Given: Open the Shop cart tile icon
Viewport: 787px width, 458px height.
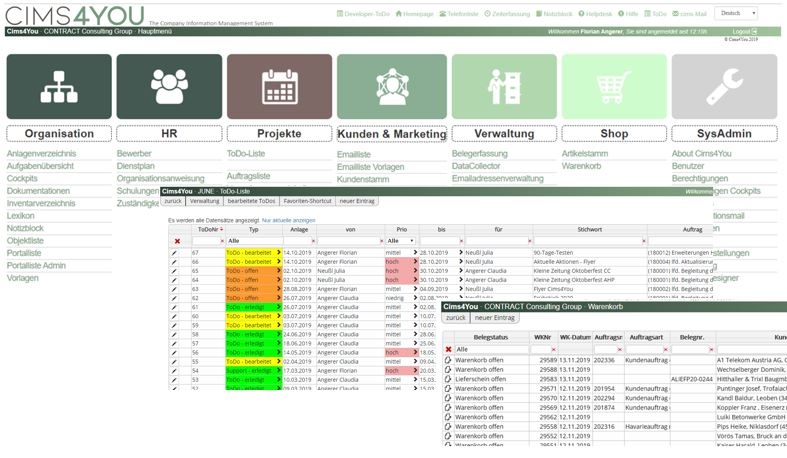Looking at the screenshot, I should pos(614,86).
